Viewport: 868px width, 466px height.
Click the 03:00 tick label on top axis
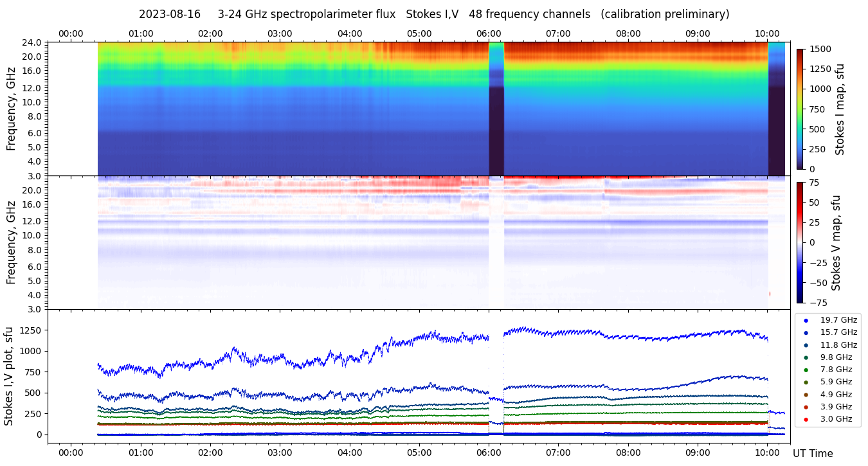coord(280,33)
